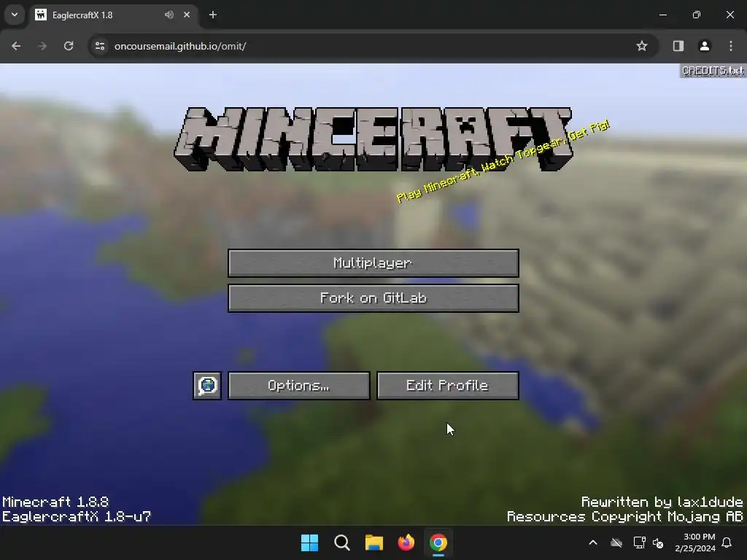Open muted volume tray icon
Viewport: 747px width, 560px height.
[659, 542]
